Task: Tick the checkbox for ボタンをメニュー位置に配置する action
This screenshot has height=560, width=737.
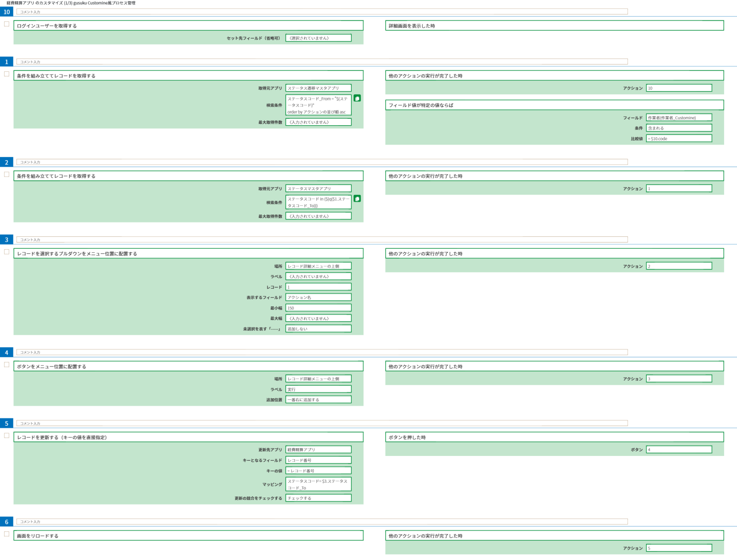Action: point(7,365)
